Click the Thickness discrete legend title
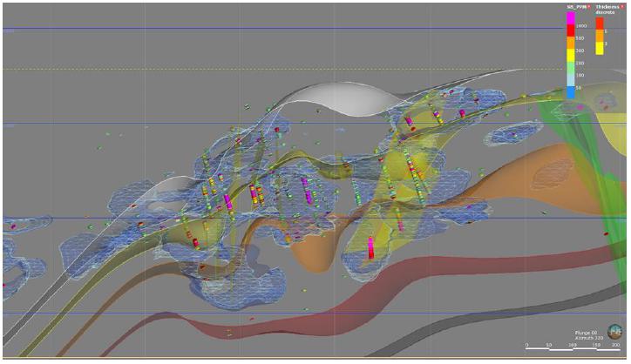 click(607, 9)
